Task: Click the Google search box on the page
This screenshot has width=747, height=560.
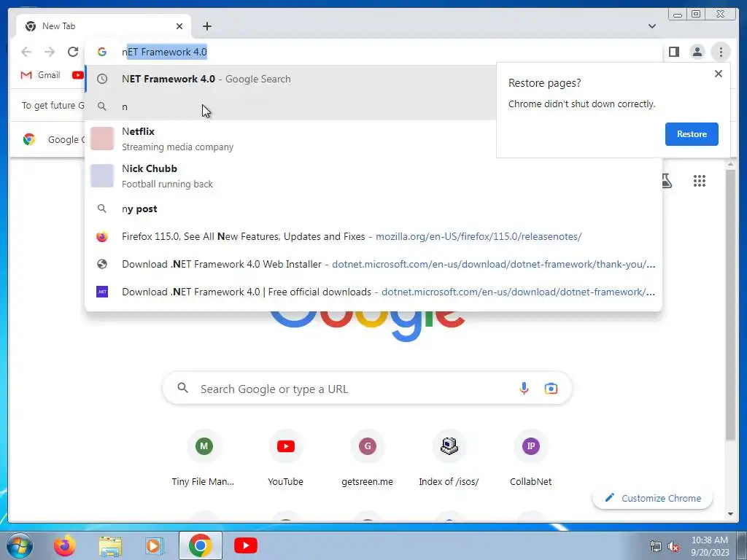Action: (367, 389)
